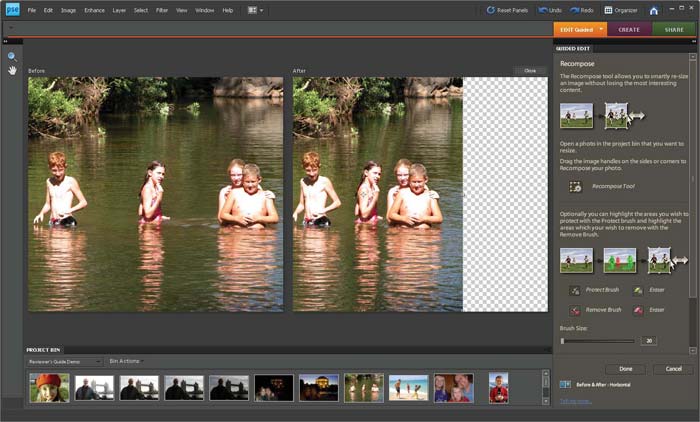Pick the green Protect Eraser icon
Screen dimensions: 700x422
tap(638, 291)
